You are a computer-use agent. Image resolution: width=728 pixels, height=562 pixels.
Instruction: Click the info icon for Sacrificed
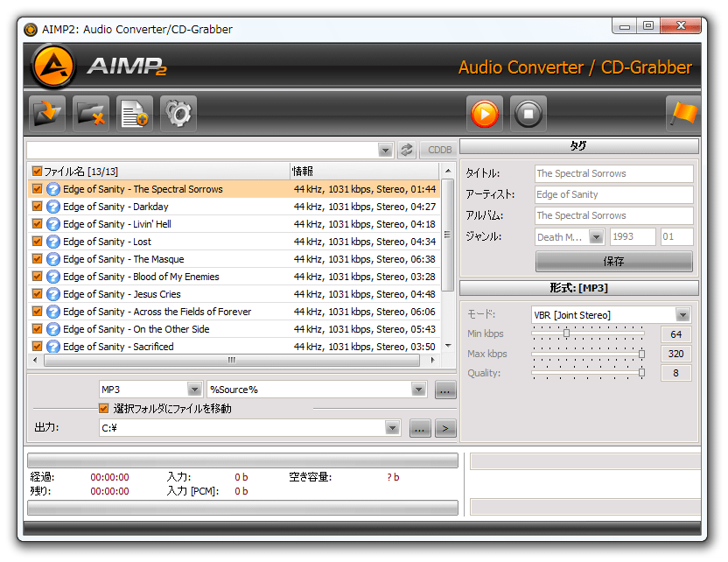[x=53, y=347]
